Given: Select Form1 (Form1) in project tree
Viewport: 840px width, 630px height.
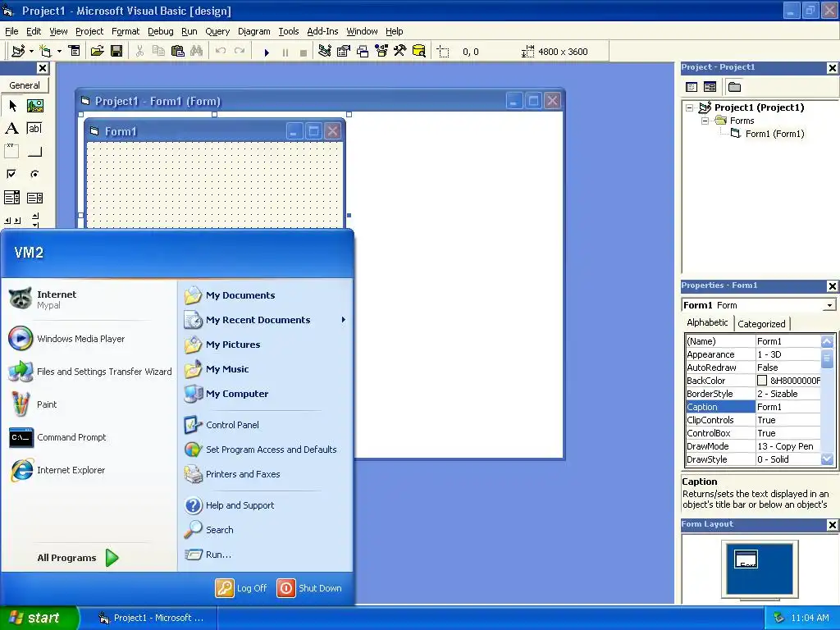Looking at the screenshot, I should [x=774, y=134].
